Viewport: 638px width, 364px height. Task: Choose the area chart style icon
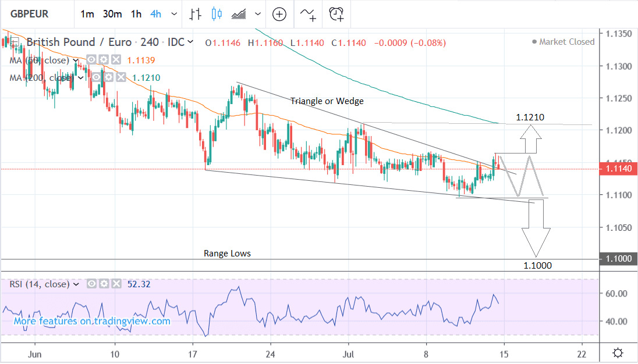pos(239,14)
